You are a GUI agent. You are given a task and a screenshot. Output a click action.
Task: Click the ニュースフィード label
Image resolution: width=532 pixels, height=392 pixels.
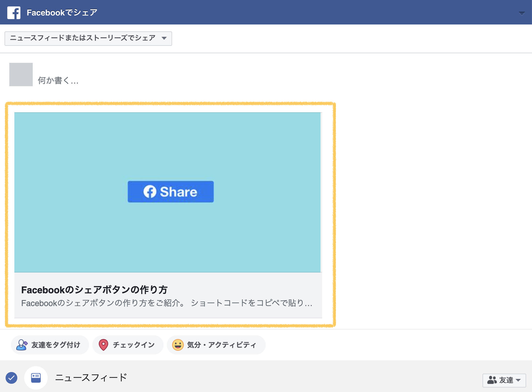[91, 378]
